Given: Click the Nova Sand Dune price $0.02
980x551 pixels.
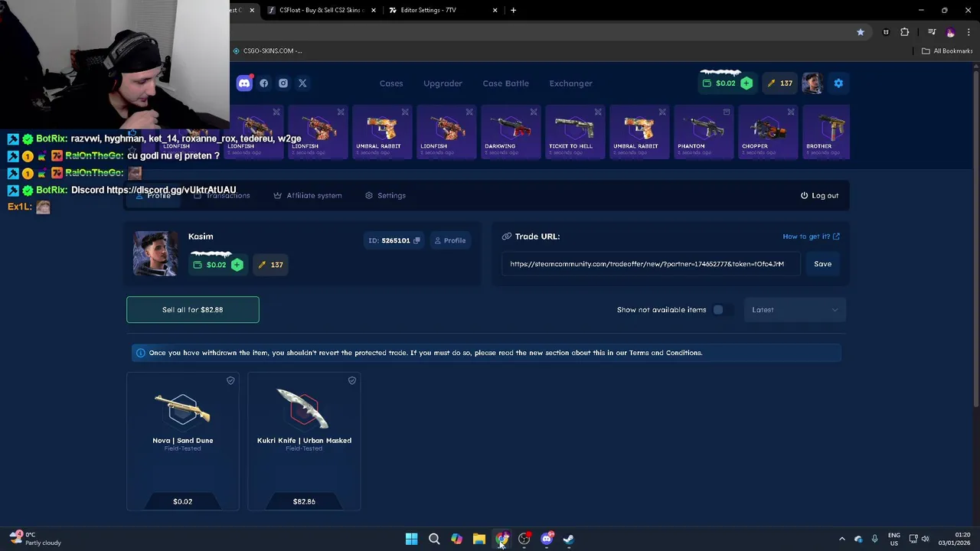Looking at the screenshot, I should pos(182,501).
